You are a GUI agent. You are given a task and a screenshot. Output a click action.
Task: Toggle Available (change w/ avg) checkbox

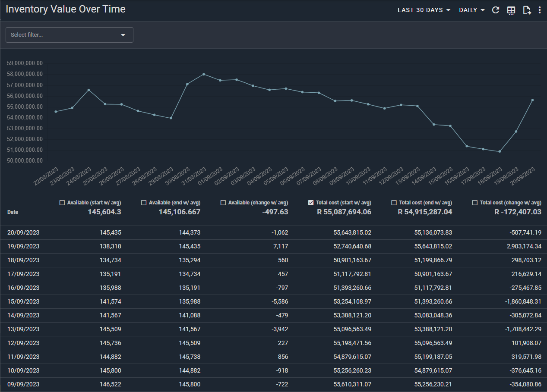click(223, 203)
